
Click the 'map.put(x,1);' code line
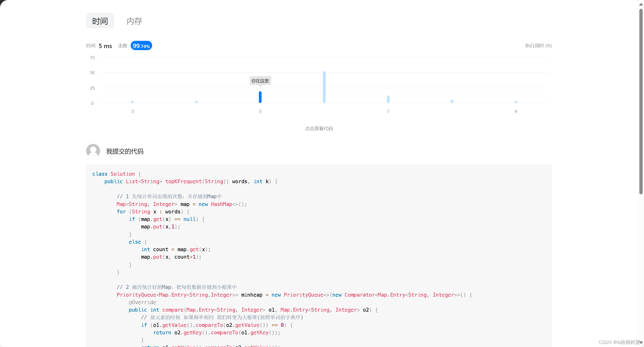160,227
